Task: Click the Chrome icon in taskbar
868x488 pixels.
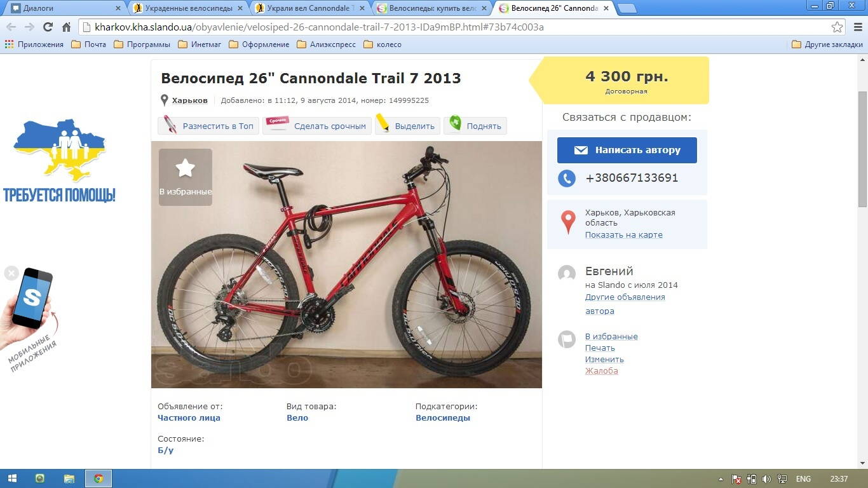Action: coord(98,478)
